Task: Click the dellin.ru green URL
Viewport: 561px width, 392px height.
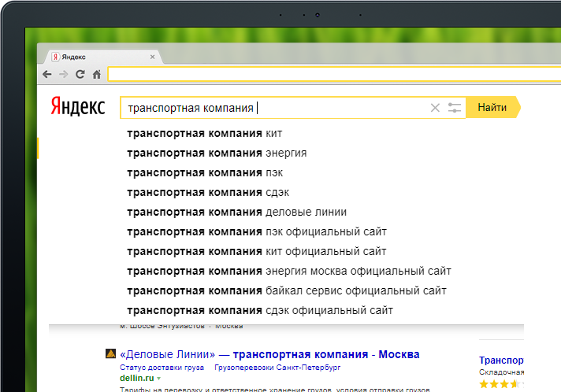Action: [x=137, y=378]
